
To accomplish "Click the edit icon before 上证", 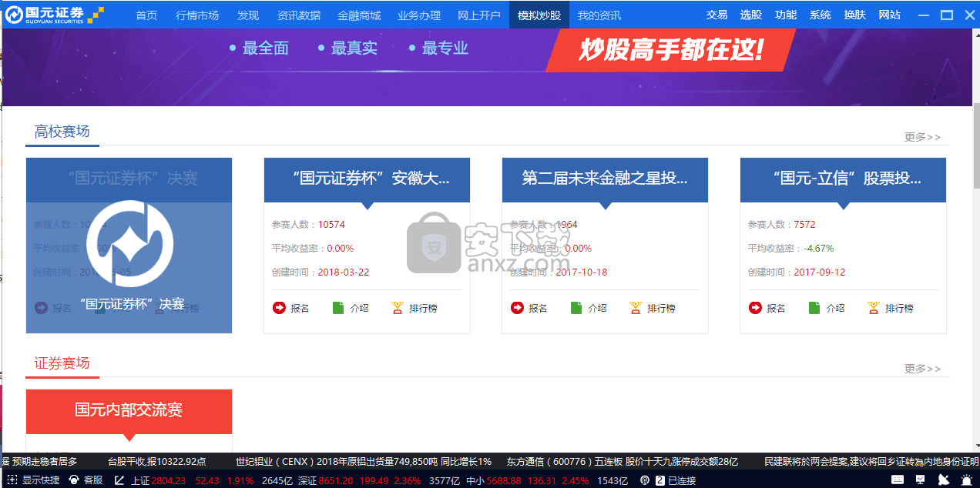I will [119, 480].
